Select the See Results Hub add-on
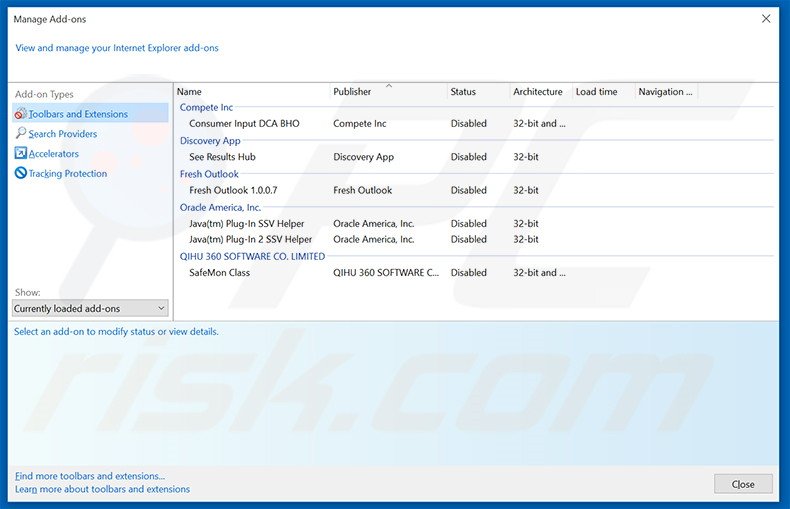This screenshot has height=509, width=790. [222, 157]
